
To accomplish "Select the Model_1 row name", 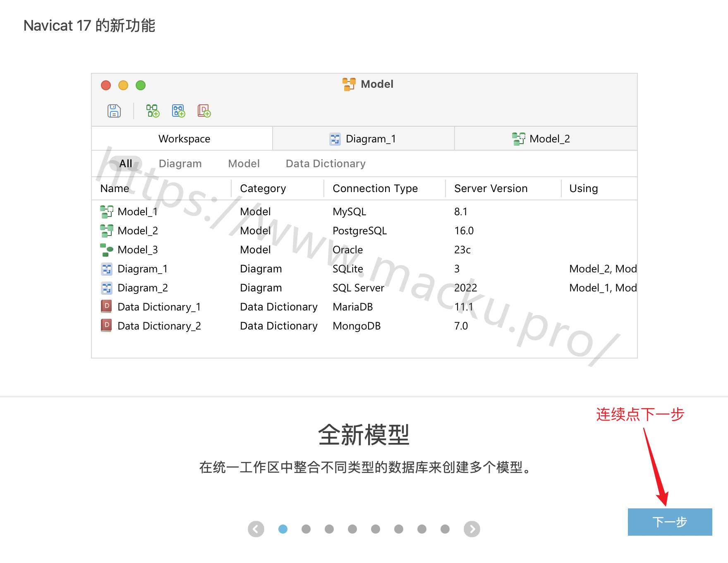I will click(138, 212).
